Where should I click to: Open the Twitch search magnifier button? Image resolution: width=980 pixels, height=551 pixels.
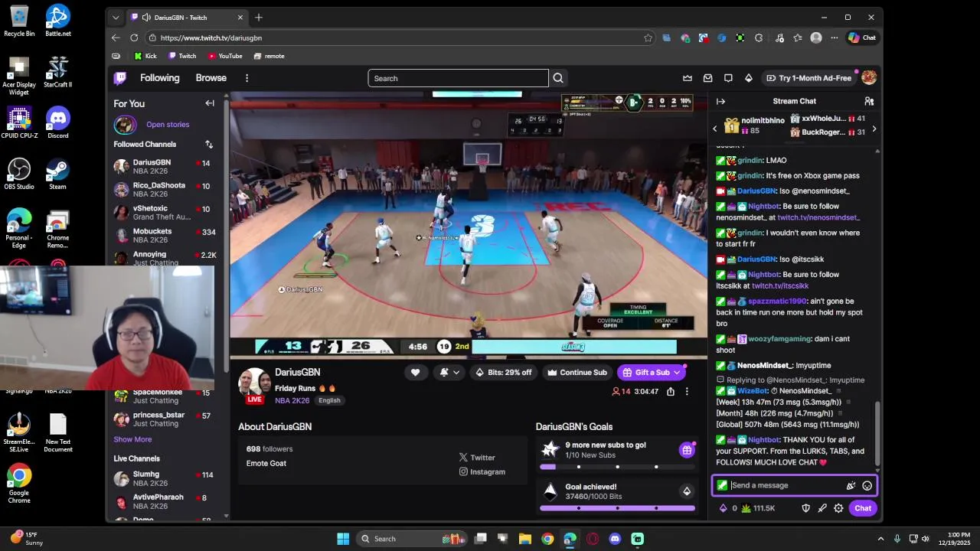coord(558,78)
